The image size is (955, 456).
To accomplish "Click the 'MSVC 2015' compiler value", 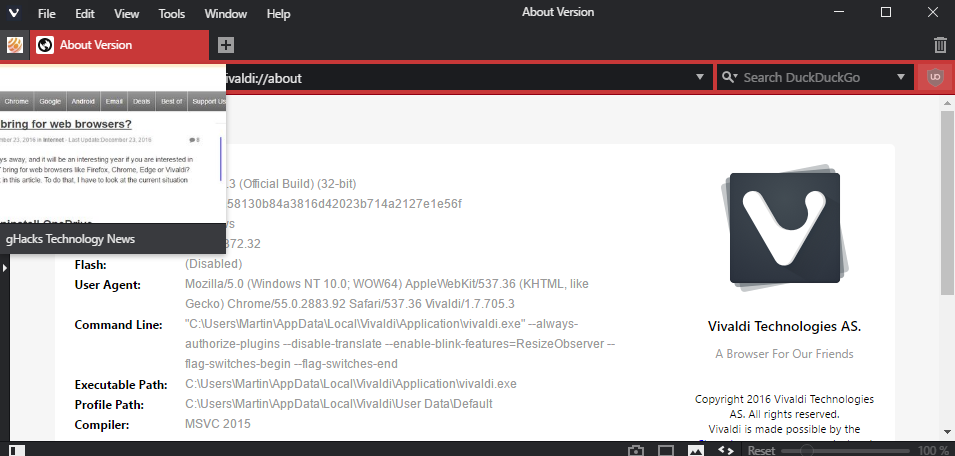I will click(x=217, y=424).
